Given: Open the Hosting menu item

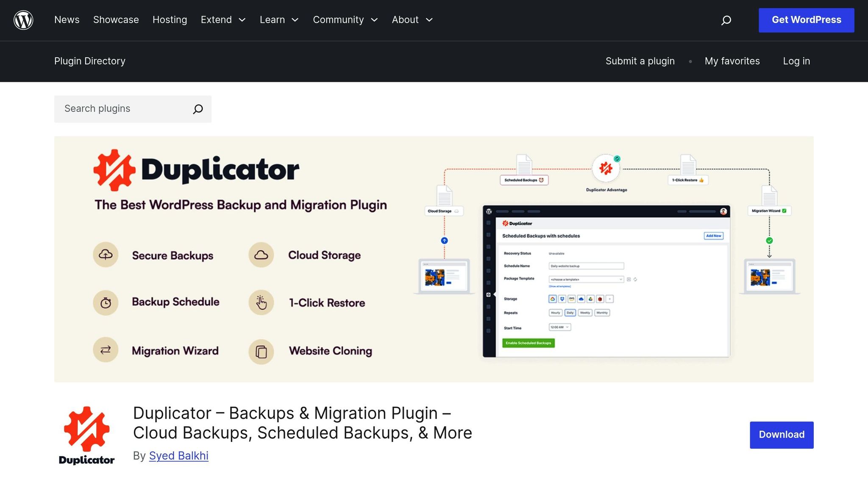Looking at the screenshot, I should click(170, 20).
